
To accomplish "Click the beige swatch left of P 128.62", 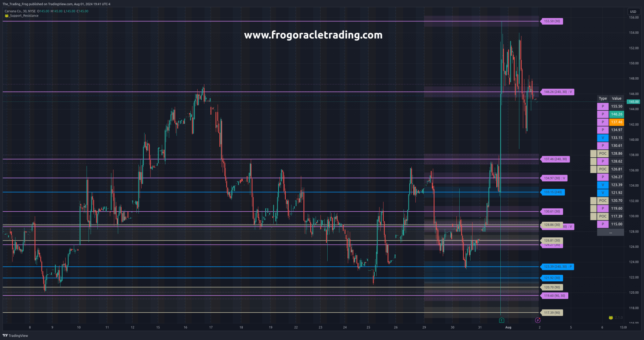I will point(593,161).
